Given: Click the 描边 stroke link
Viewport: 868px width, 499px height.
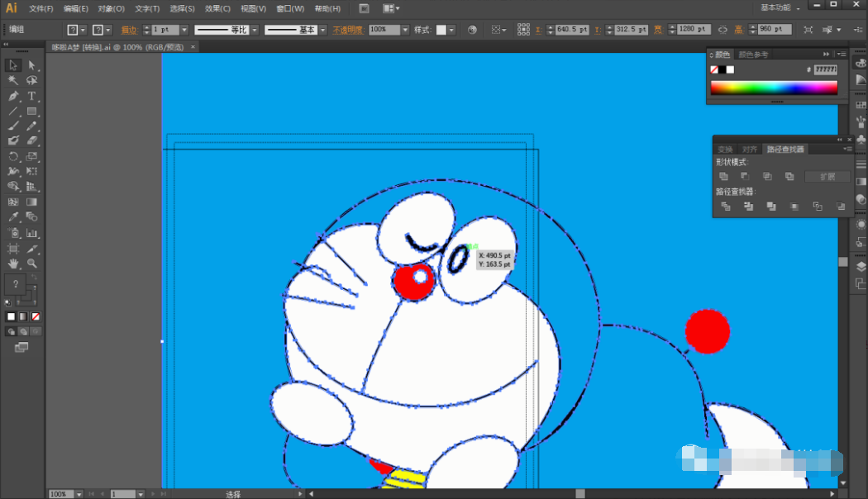Looking at the screenshot, I should coord(129,30).
